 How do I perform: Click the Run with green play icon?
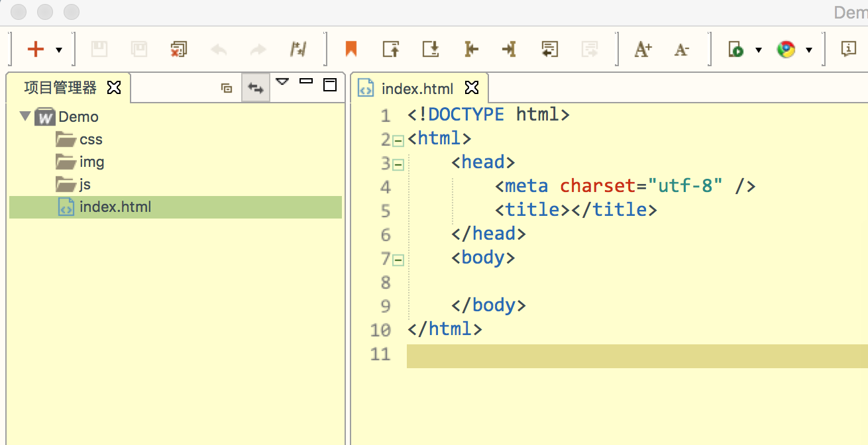point(736,49)
